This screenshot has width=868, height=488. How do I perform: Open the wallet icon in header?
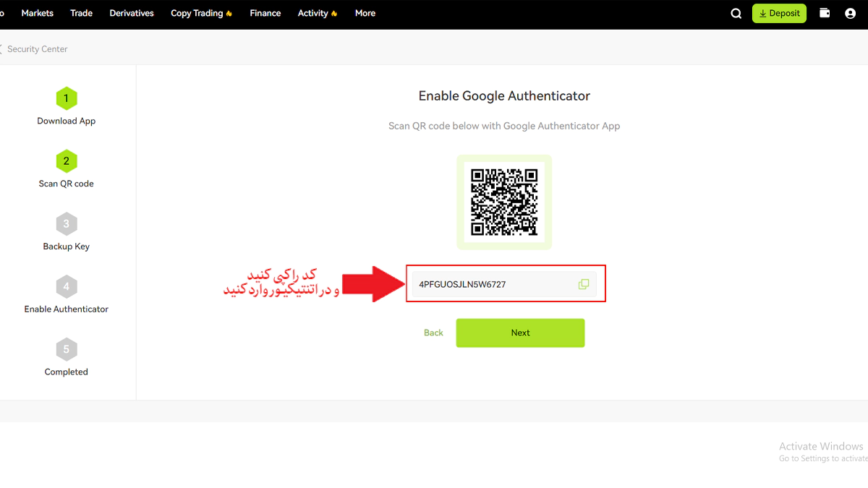[825, 13]
